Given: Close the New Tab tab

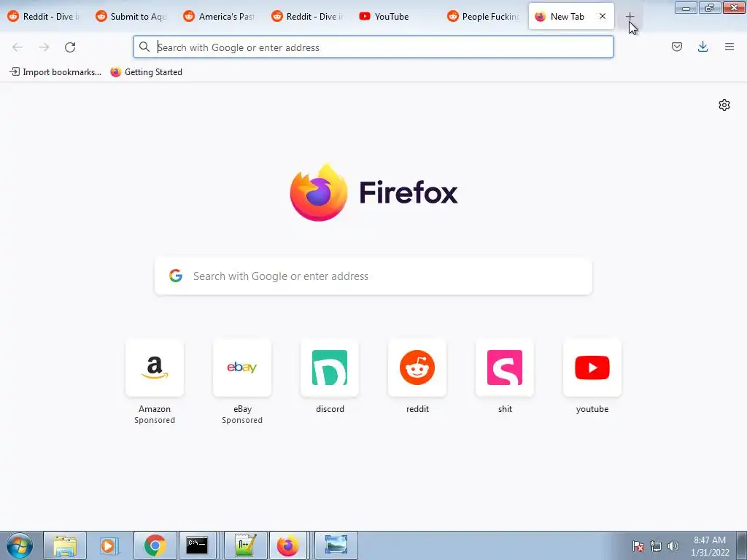Looking at the screenshot, I should (603, 16).
